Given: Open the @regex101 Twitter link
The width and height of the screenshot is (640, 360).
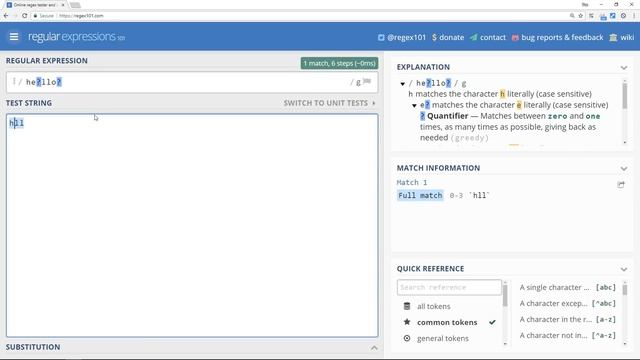Looking at the screenshot, I should 406,37.
